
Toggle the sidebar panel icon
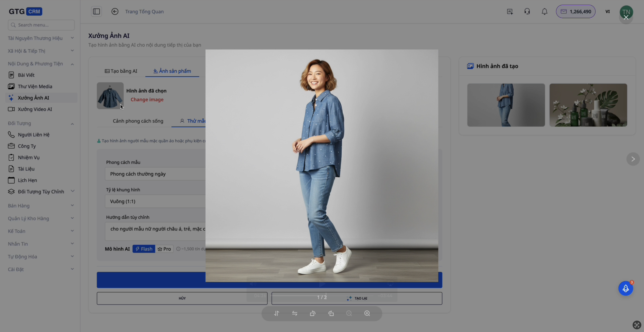pos(96,12)
